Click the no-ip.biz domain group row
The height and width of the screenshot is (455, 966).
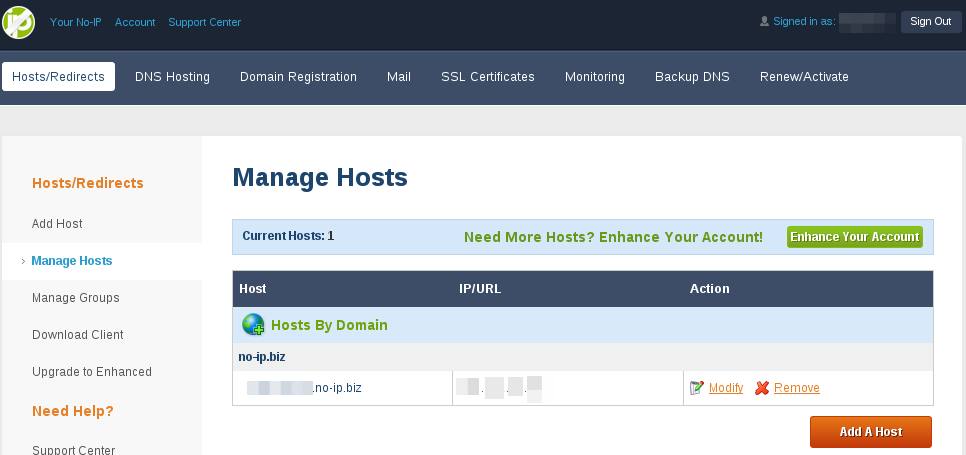583,357
